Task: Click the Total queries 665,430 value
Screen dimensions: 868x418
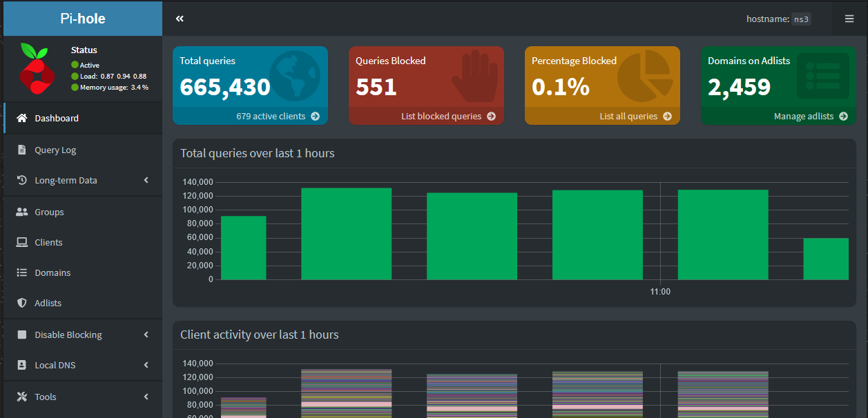Action: [225, 88]
